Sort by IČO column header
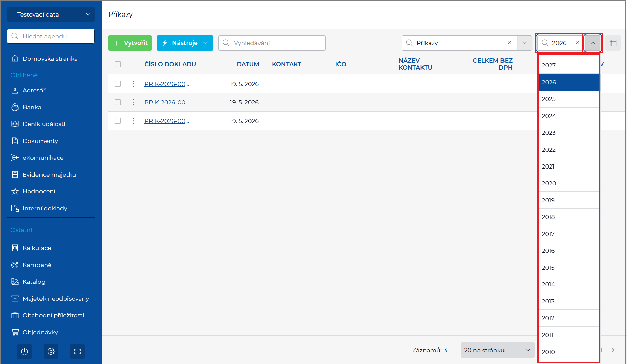Image resolution: width=627 pixels, height=364 pixels. tap(341, 64)
